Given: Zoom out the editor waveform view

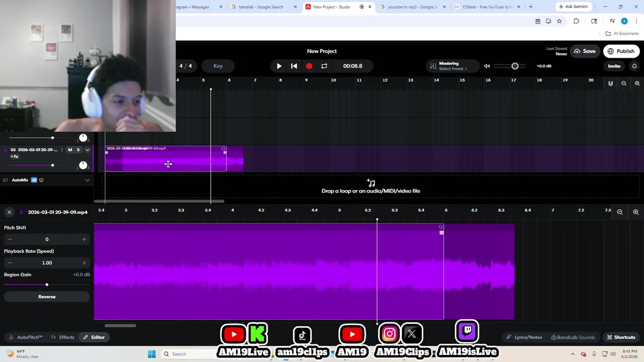Looking at the screenshot, I should click(620, 212).
